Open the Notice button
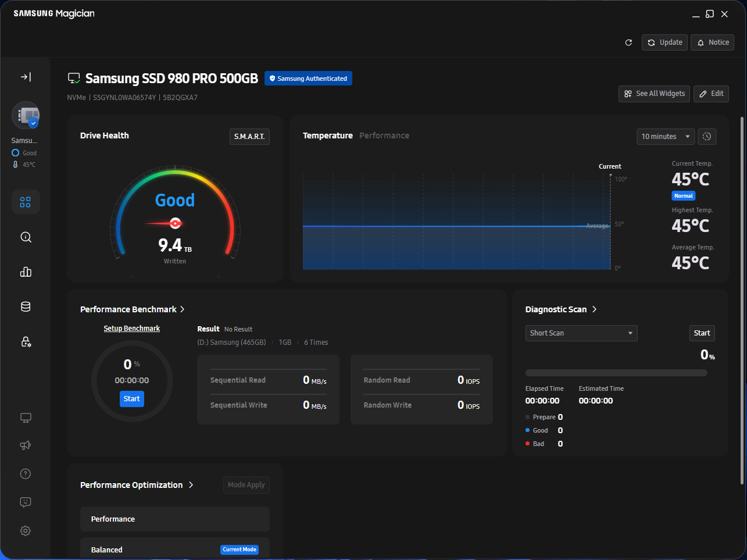The width and height of the screenshot is (747, 560). pos(713,42)
